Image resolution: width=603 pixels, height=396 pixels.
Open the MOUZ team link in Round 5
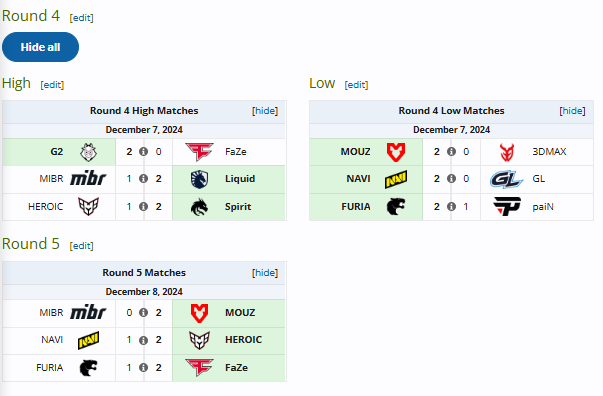click(x=240, y=313)
